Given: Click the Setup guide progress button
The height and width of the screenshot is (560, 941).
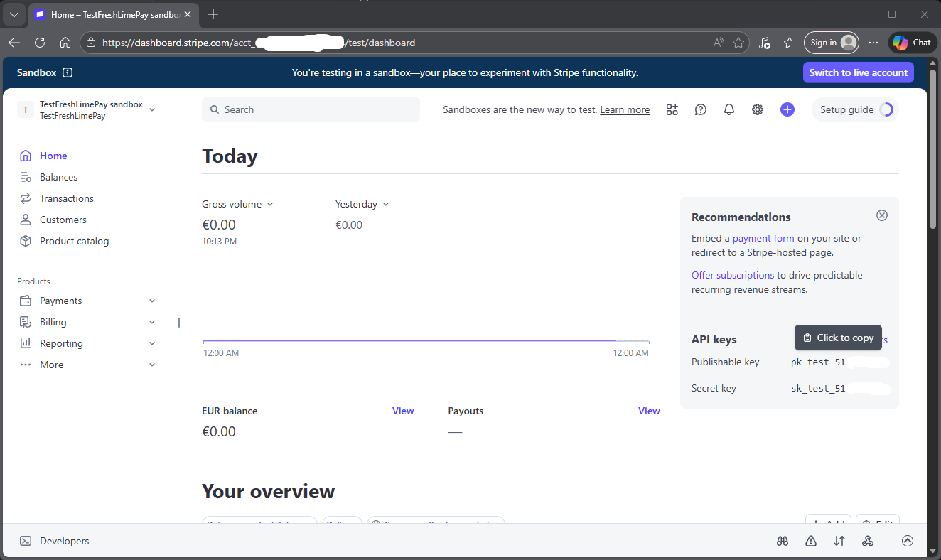Looking at the screenshot, I should [855, 109].
